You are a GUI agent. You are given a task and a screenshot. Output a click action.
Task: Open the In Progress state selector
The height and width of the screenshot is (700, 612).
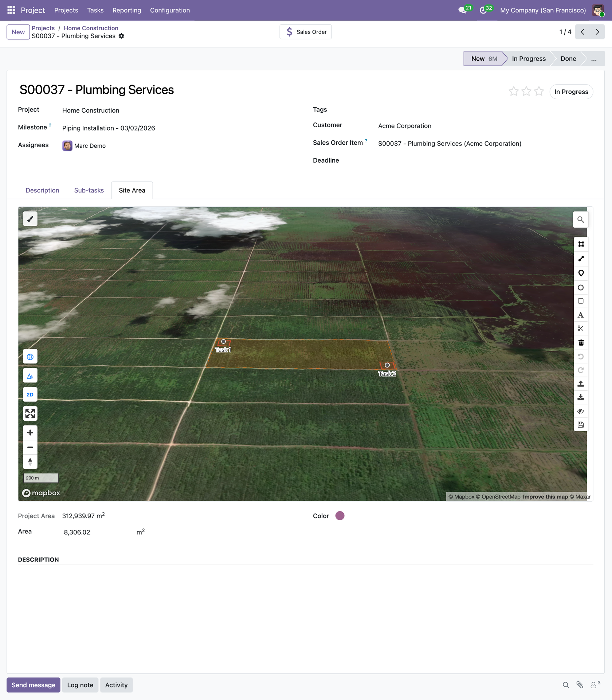pyautogui.click(x=571, y=92)
